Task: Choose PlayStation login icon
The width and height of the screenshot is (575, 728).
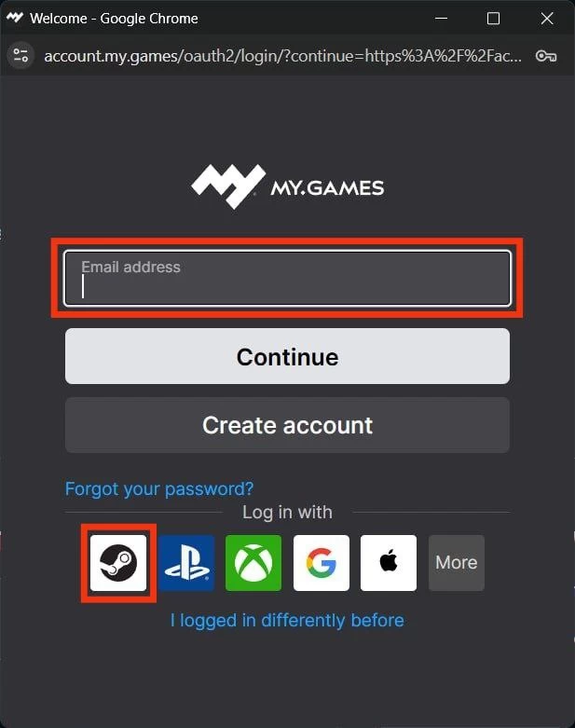Action: click(186, 563)
